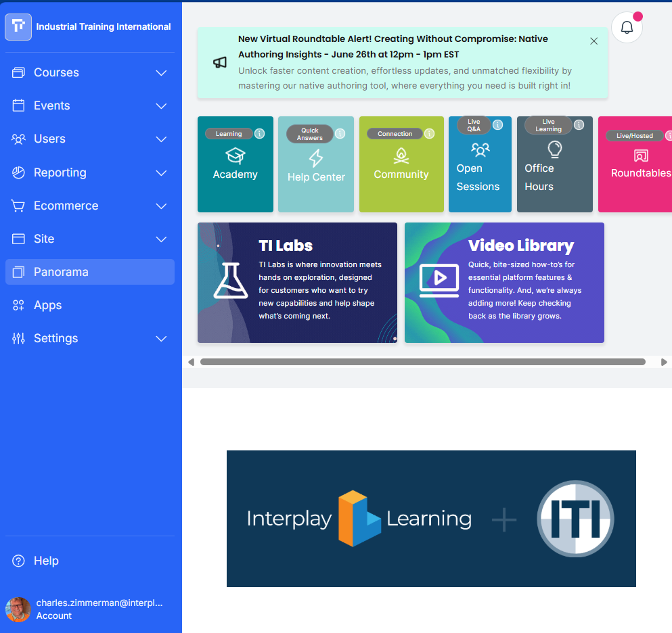Click the Live/Hosted tag on Roundtables
Viewport: 672px width, 633px height.
click(x=635, y=136)
